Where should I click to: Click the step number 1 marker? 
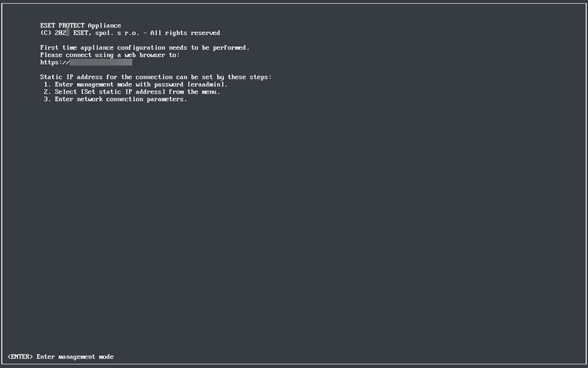tap(47, 85)
